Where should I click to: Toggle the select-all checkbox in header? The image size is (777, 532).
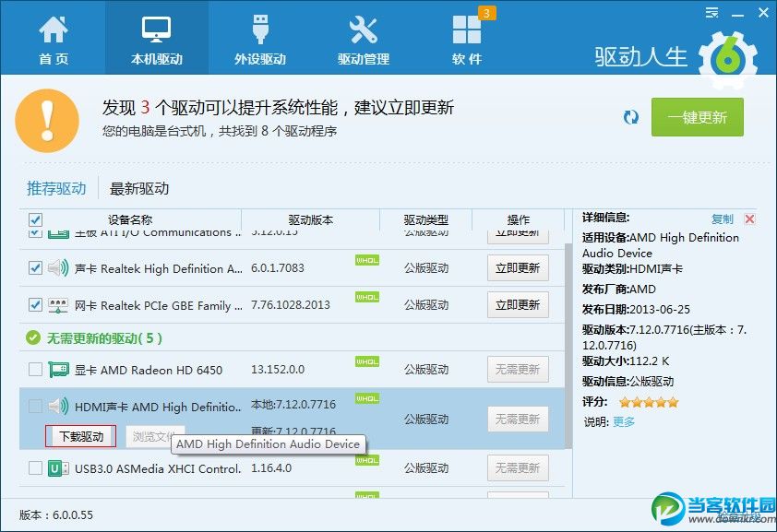pos(35,219)
